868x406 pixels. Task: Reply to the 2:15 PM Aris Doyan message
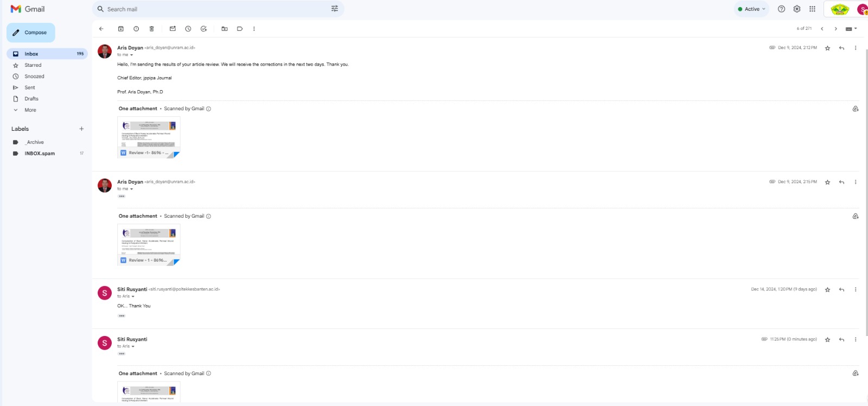click(841, 182)
